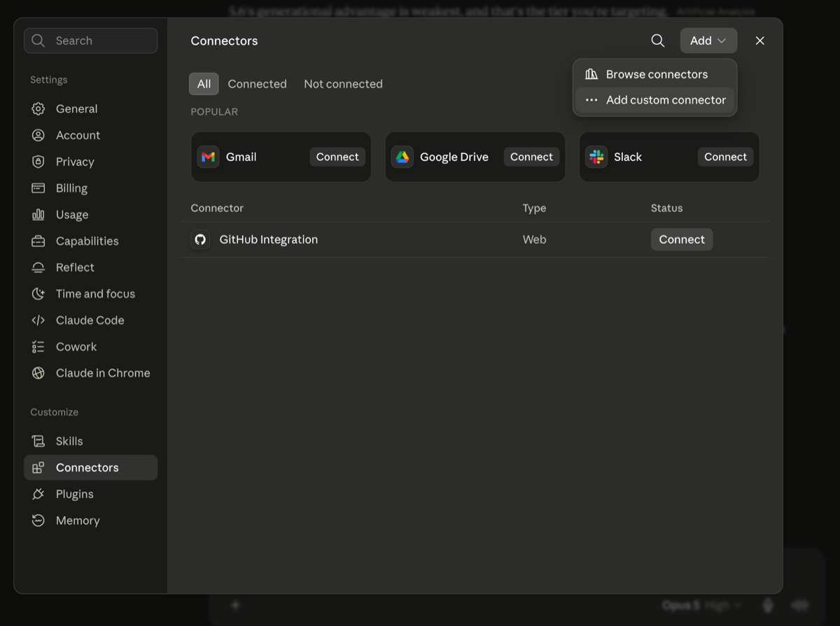
Task: Click the Web type cell
Action: tap(534, 240)
